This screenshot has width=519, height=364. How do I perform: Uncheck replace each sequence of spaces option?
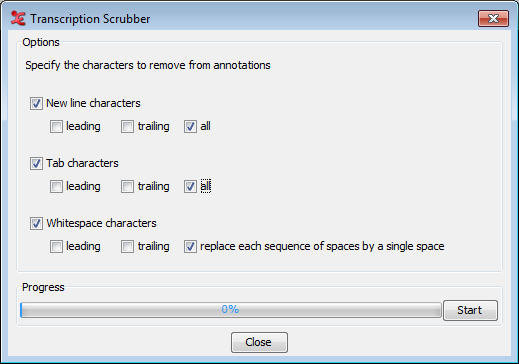190,246
